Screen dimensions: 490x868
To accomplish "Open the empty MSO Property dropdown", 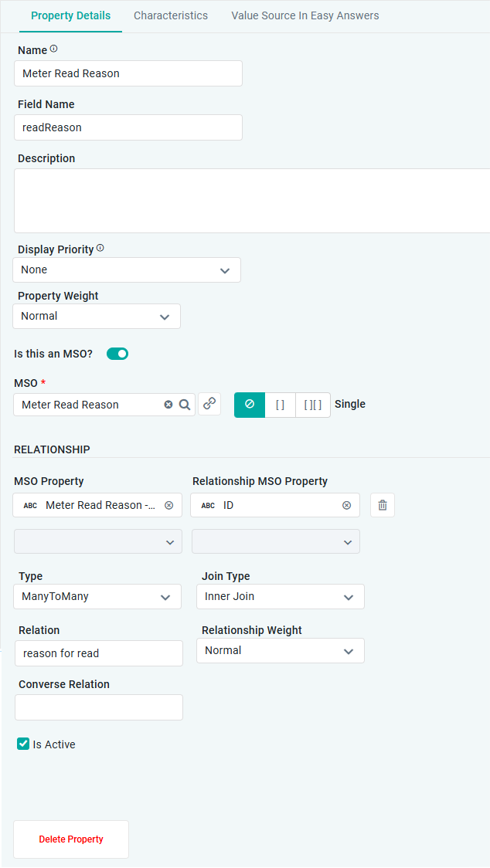I will click(98, 541).
